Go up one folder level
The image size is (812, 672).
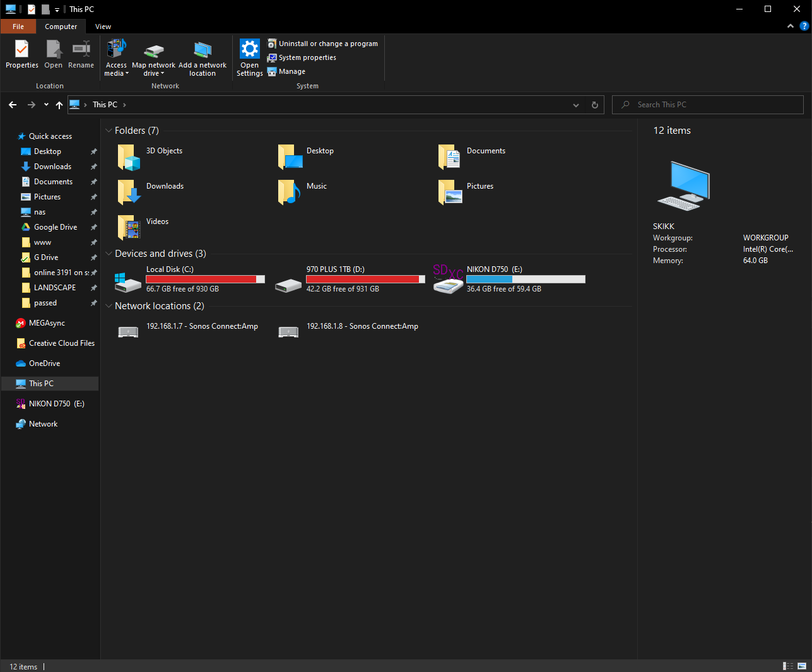(59, 105)
